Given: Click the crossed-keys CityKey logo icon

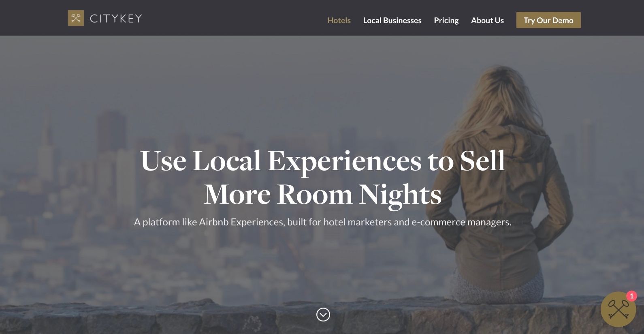Looking at the screenshot, I should (x=76, y=18).
